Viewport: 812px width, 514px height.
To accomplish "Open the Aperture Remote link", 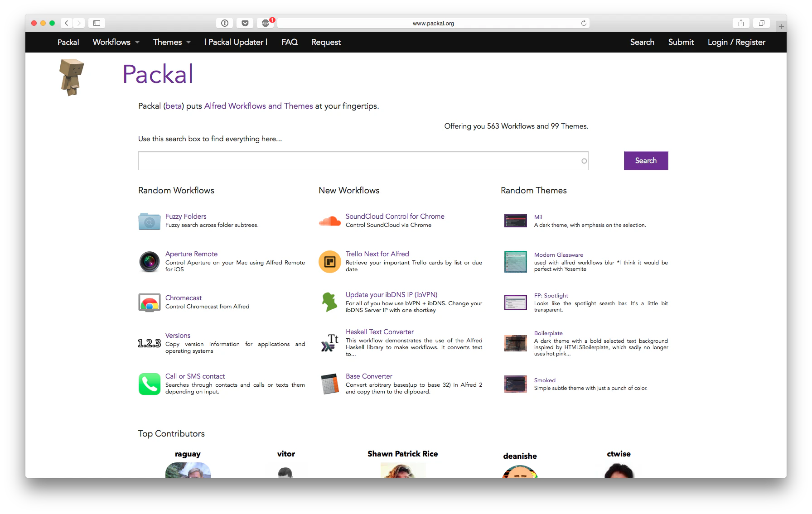I will click(191, 254).
